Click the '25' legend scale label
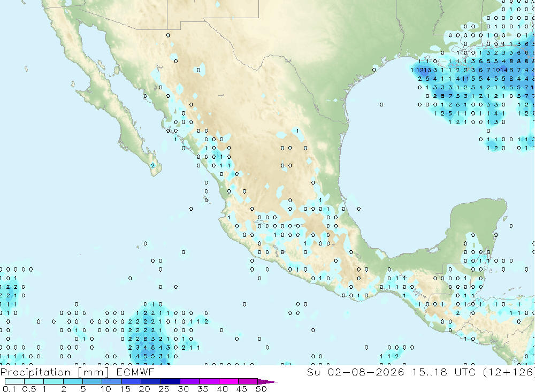 click(164, 389)
